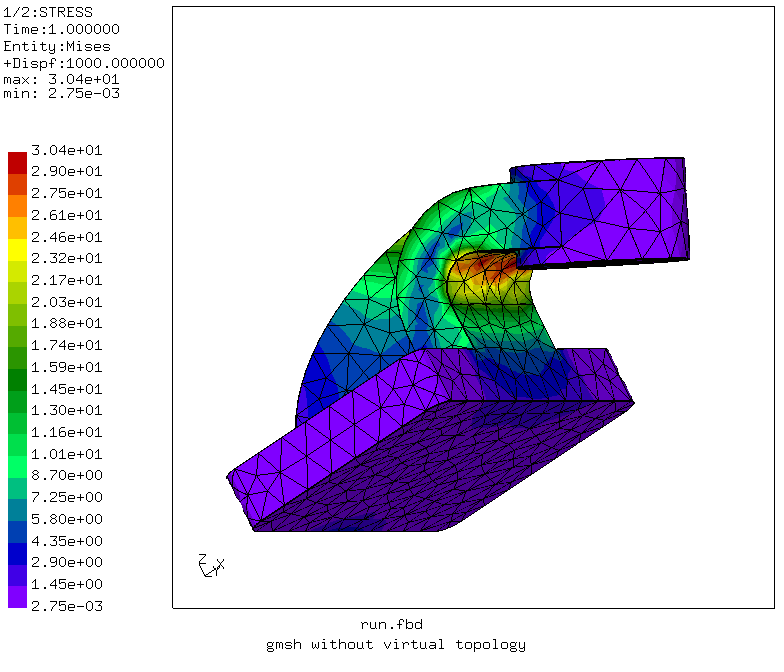Select the legend value 2.90e+01

pyautogui.click(x=66, y=172)
